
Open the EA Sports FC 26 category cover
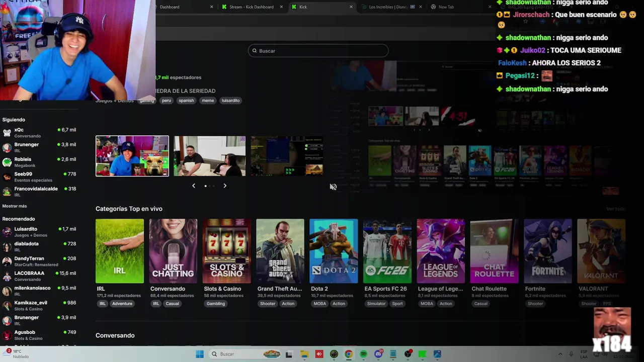pos(387,251)
